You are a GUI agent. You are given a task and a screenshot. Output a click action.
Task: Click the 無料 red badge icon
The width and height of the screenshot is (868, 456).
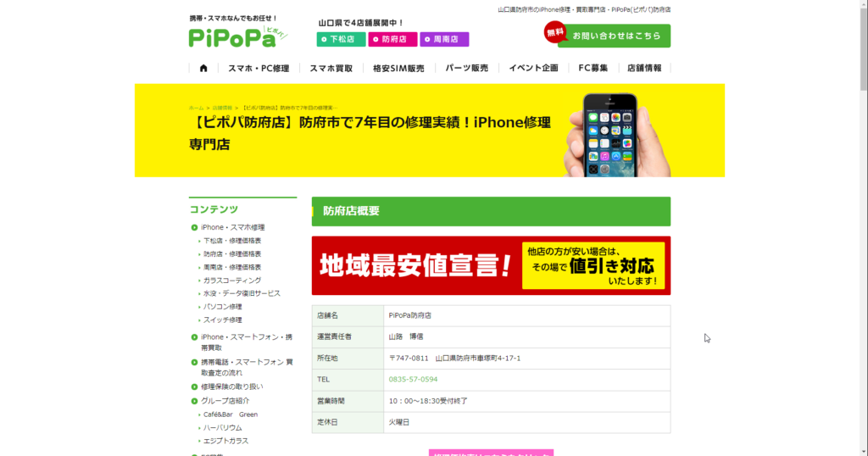coord(555,32)
